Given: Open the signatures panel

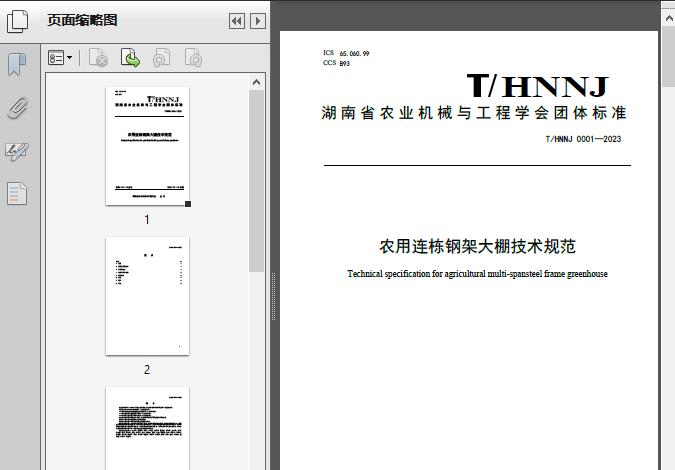Looking at the screenshot, I should click(x=17, y=151).
